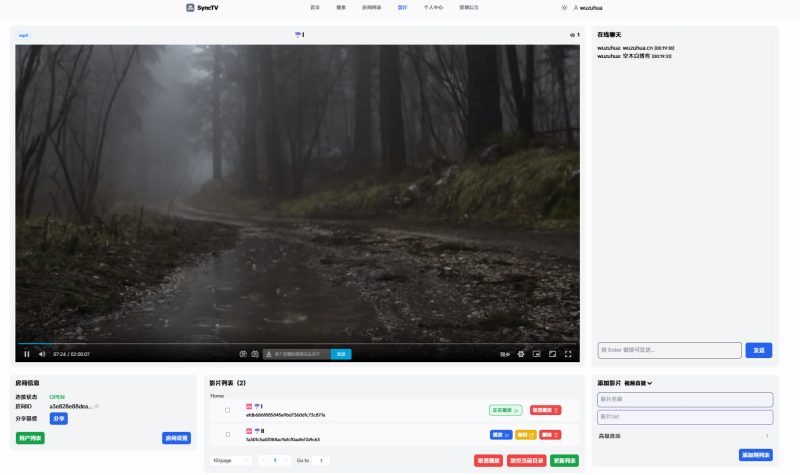Mute the video player volume icon
The width and height of the screenshot is (800, 475).
click(x=42, y=354)
